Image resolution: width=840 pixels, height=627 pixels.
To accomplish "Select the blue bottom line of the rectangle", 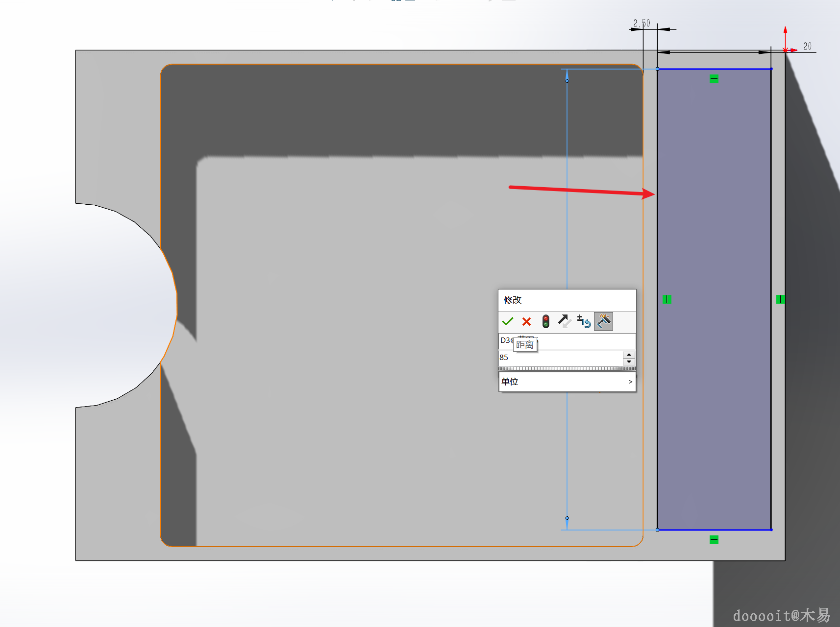I will coord(715,530).
